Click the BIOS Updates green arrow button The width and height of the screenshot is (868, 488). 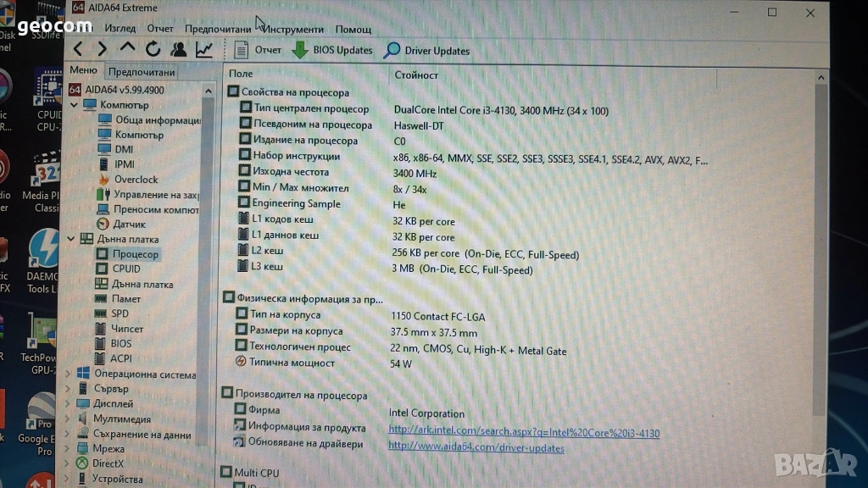click(332, 50)
